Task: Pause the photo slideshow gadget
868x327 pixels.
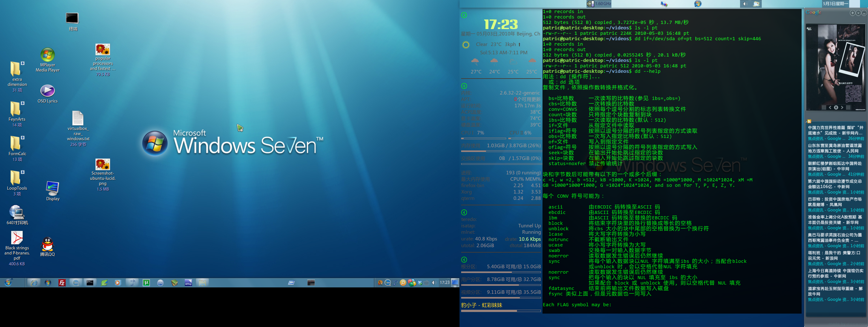Action: tap(836, 108)
